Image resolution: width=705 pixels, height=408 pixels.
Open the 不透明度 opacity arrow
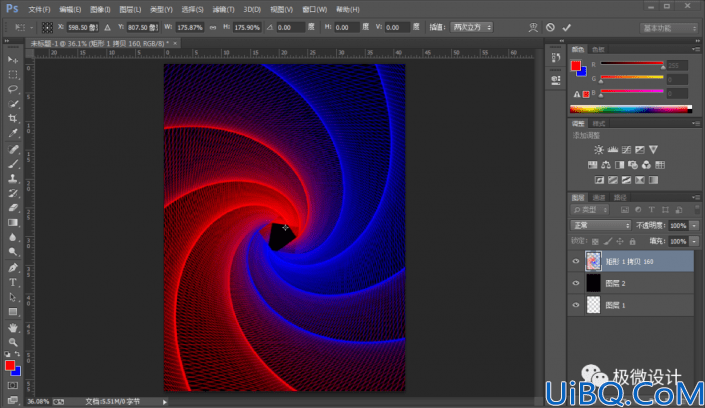(x=694, y=225)
